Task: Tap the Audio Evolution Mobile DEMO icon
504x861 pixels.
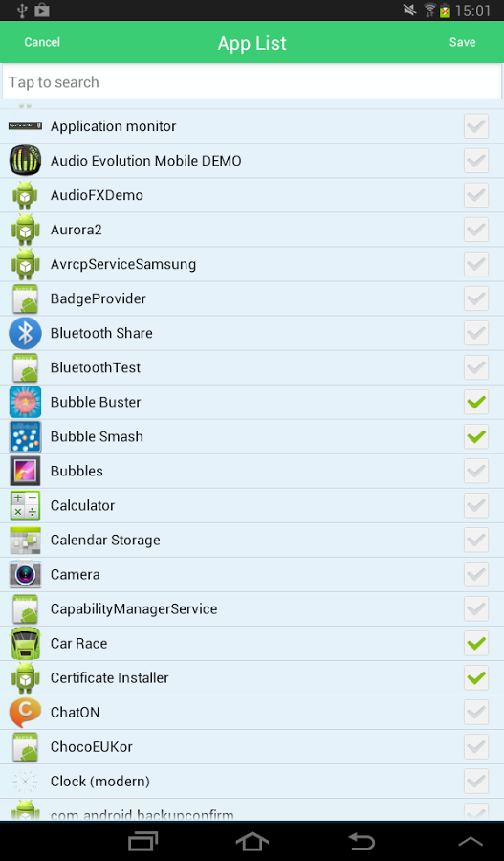Action: [25, 161]
